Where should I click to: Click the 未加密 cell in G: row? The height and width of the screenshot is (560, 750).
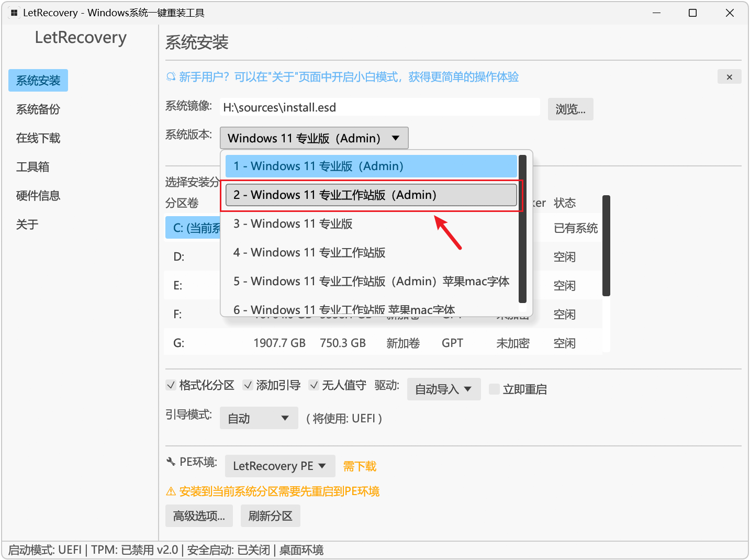point(513,343)
